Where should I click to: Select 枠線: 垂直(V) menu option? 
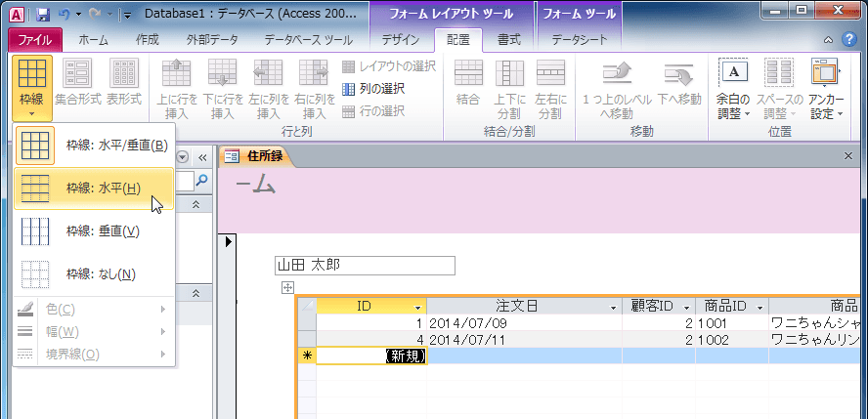pos(93,231)
